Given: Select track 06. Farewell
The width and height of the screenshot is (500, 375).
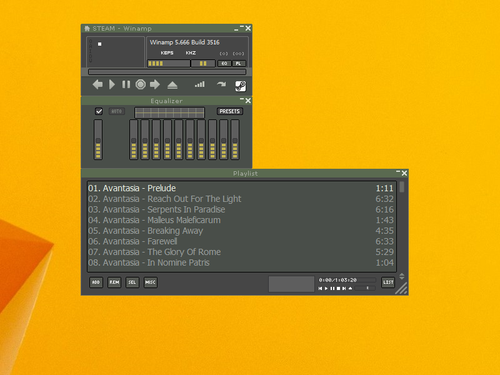Looking at the screenshot, I should 241,242.
